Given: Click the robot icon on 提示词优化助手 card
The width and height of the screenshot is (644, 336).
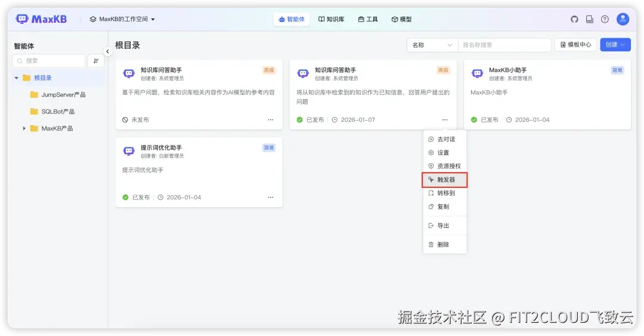Looking at the screenshot, I should click(x=129, y=151).
